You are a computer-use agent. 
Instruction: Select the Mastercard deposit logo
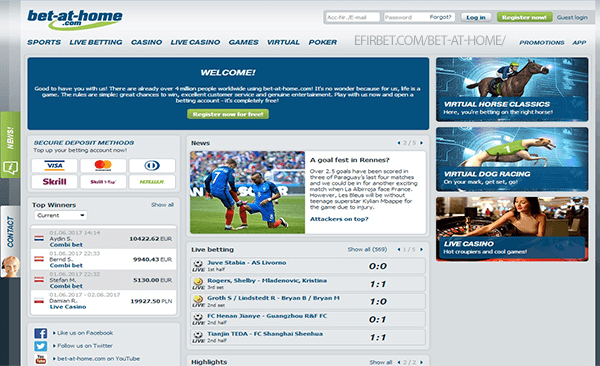click(x=103, y=165)
